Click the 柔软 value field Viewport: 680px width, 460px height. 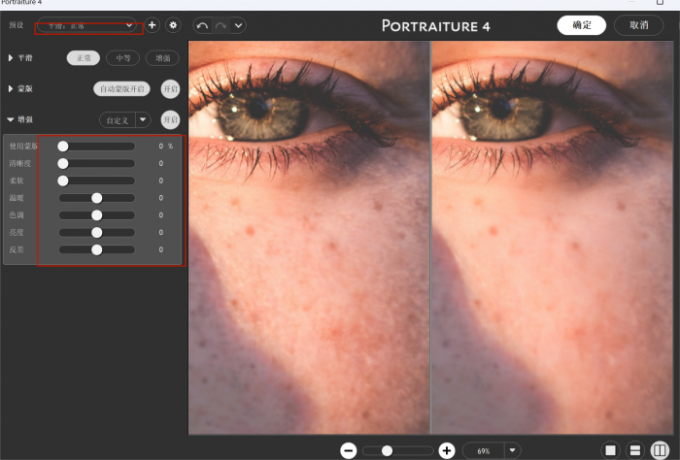160,180
